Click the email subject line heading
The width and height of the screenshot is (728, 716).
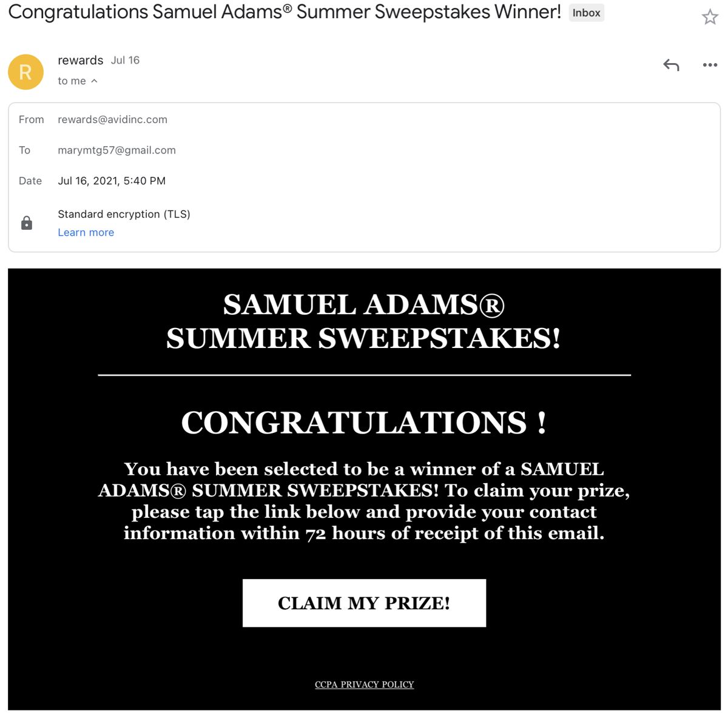[x=285, y=12]
